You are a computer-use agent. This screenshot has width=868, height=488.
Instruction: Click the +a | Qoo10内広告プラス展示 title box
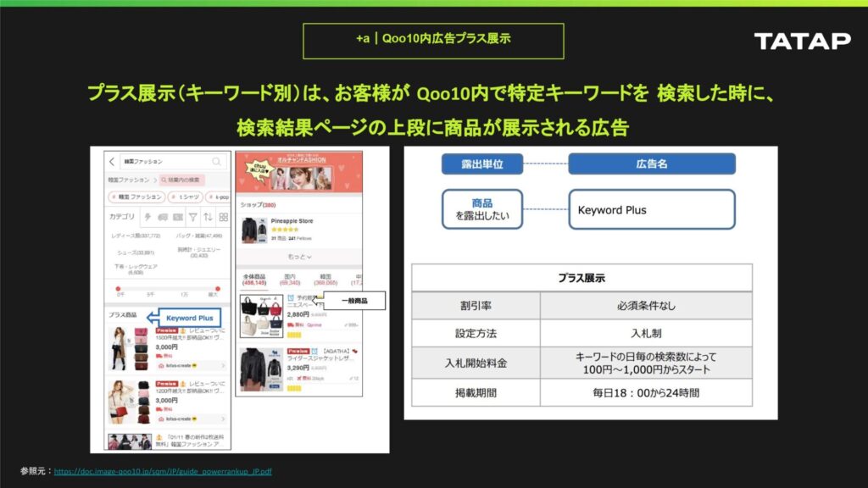click(433, 41)
